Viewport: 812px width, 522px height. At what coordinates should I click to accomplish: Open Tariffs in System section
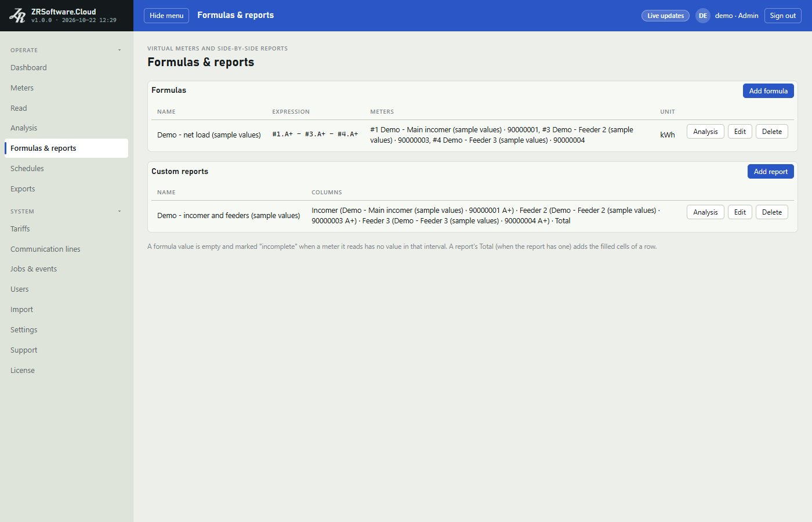coord(66,229)
